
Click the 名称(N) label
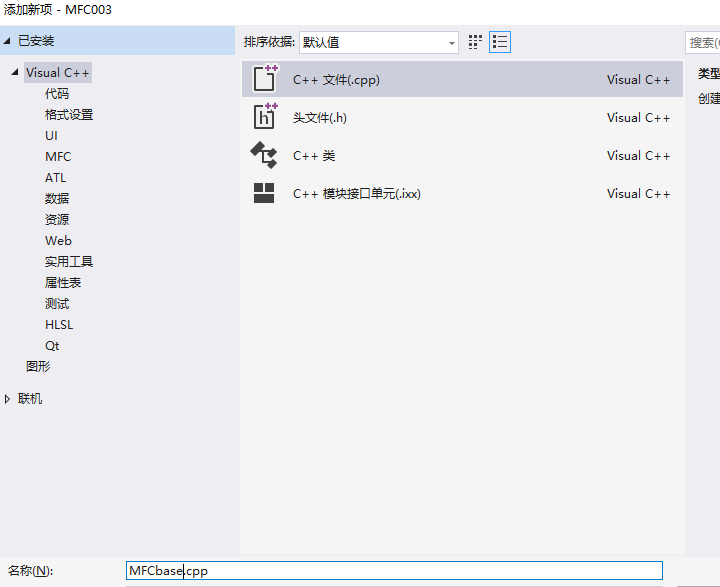coord(30,570)
